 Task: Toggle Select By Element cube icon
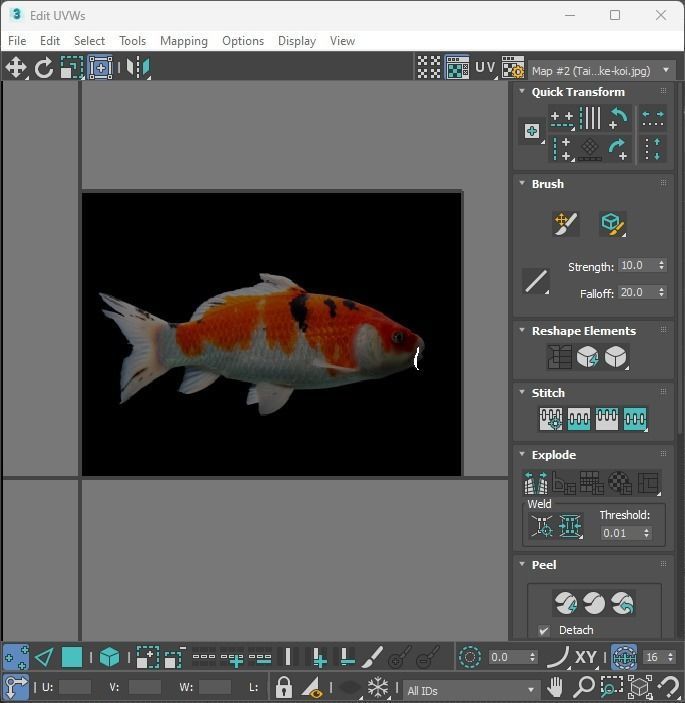[109, 658]
